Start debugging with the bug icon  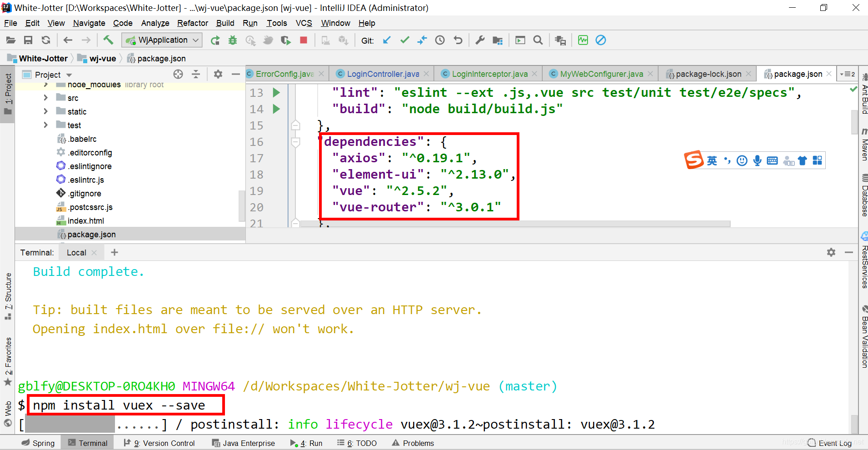pyautogui.click(x=233, y=40)
